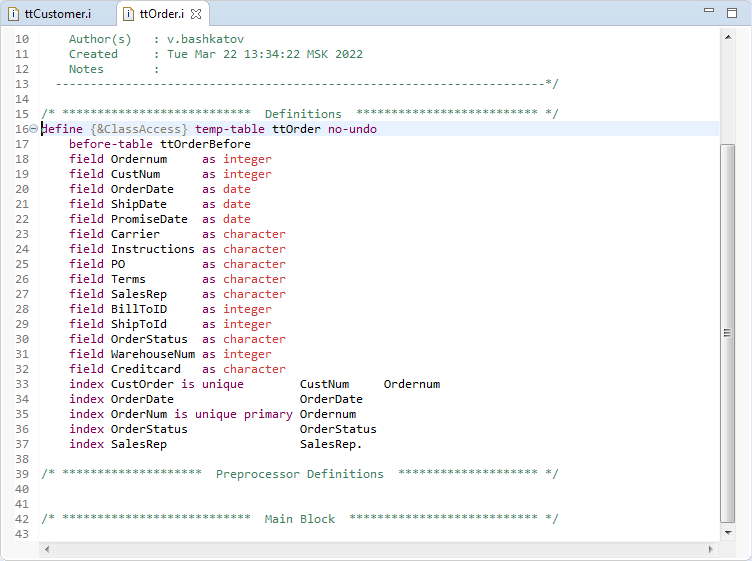752x561 pixels.
Task: Click 'integer' type on line 18
Action: (x=247, y=159)
